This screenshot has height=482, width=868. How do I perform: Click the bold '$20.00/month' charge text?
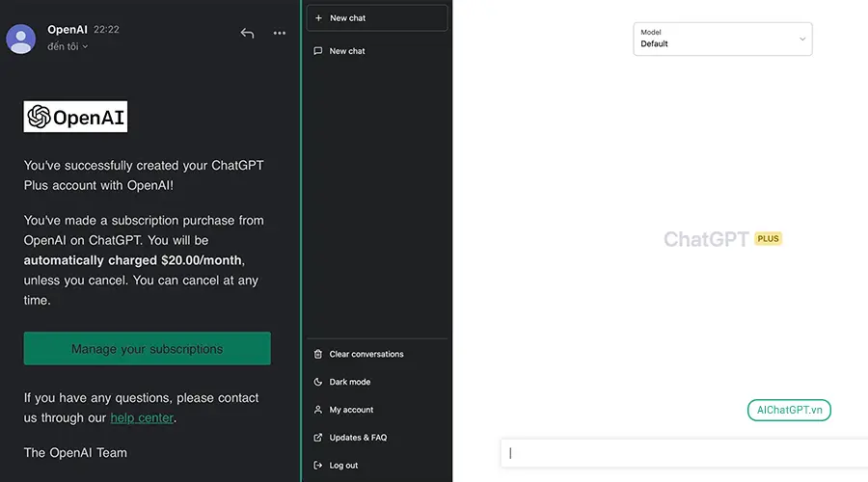(202, 260)
